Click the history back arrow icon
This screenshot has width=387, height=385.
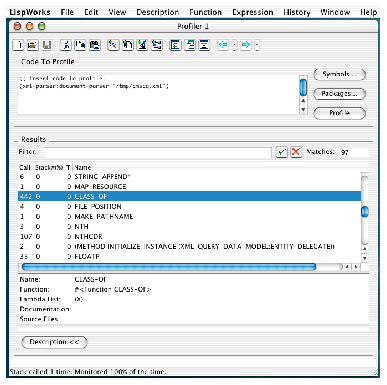click(223, 45)
